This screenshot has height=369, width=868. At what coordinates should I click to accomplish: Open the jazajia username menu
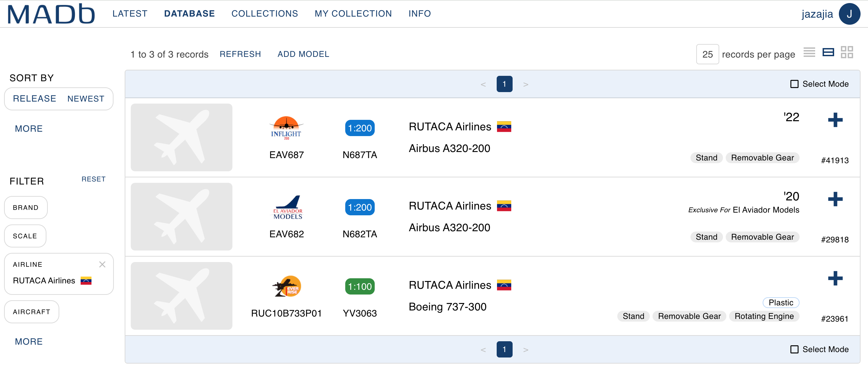tap(817, 14)
